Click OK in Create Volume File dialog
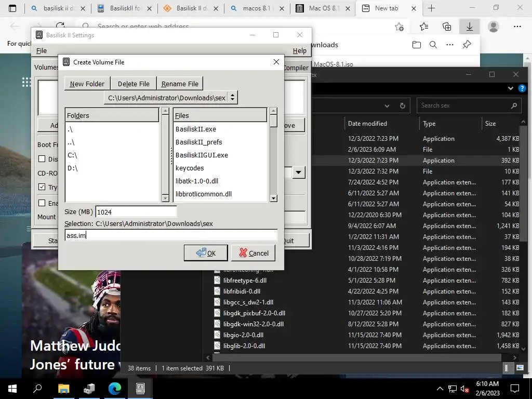 pyautogui.click(x=206, y=253)
